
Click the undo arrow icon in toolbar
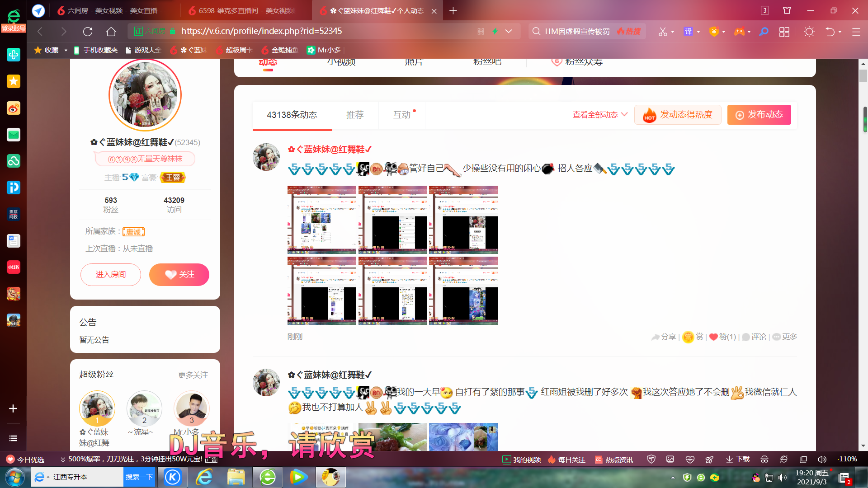[x=830, y=31]
